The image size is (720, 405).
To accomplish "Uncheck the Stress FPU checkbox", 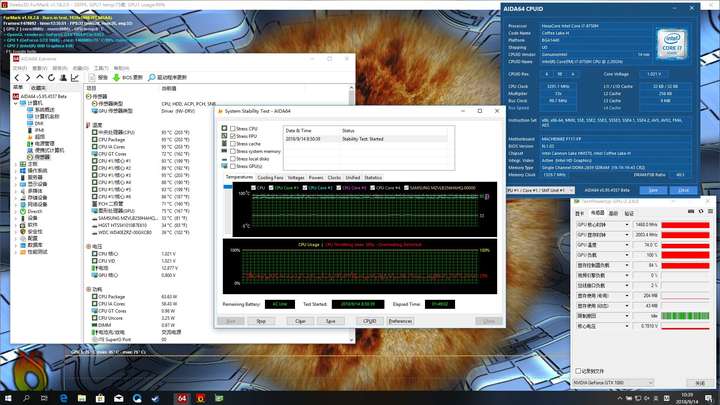I will point(233,136).
